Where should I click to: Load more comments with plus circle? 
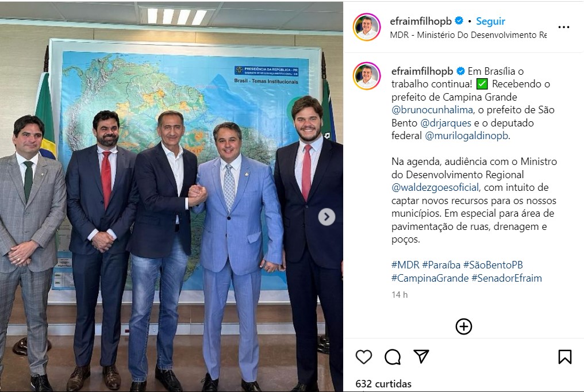[464, 326]
